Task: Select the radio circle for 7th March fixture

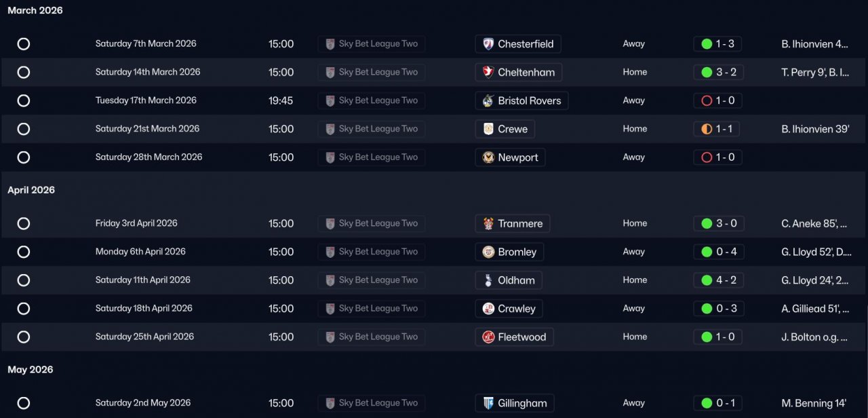Action: click(x=24, y=44)
